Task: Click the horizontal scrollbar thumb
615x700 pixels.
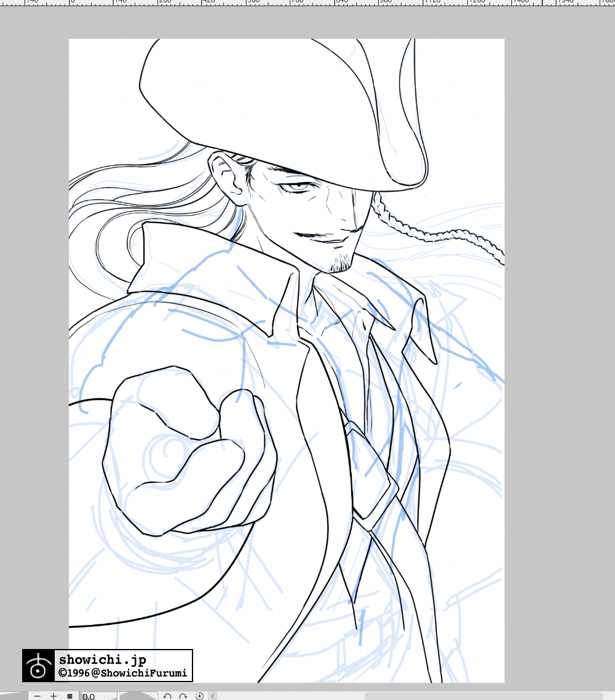Action: pyautogui.click(x=486, y=696)
